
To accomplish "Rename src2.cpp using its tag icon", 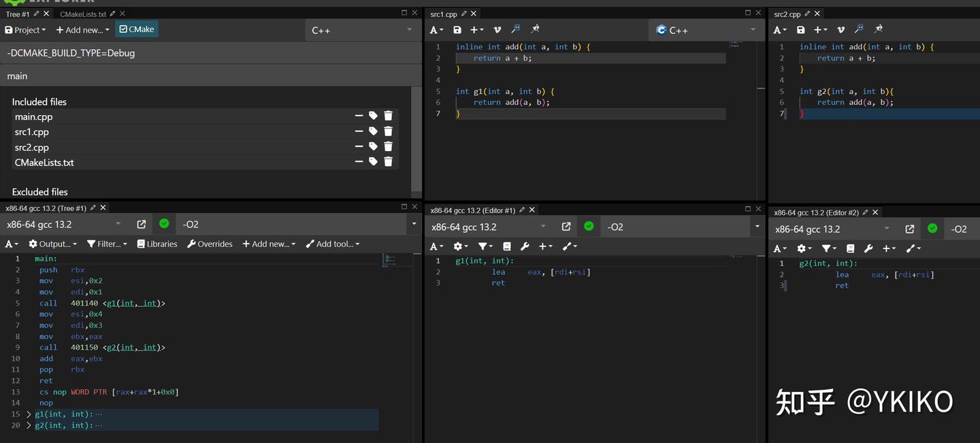I will pos(373,146).
